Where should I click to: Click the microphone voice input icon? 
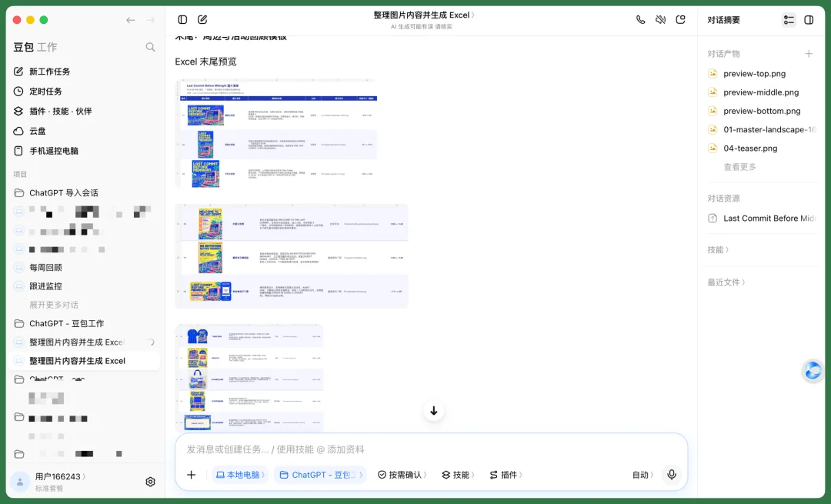672,475
